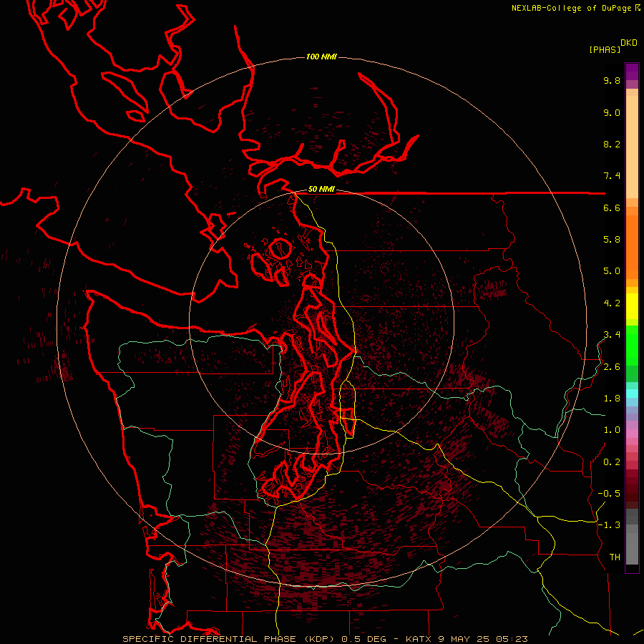This screenshot has height=644, width=644.
Task: Select the -1.3 value on the color scale
Action: (609, 525)
